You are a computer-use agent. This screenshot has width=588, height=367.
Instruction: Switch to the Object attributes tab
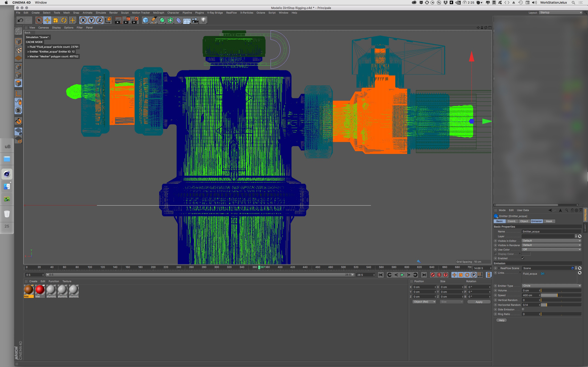524,221
